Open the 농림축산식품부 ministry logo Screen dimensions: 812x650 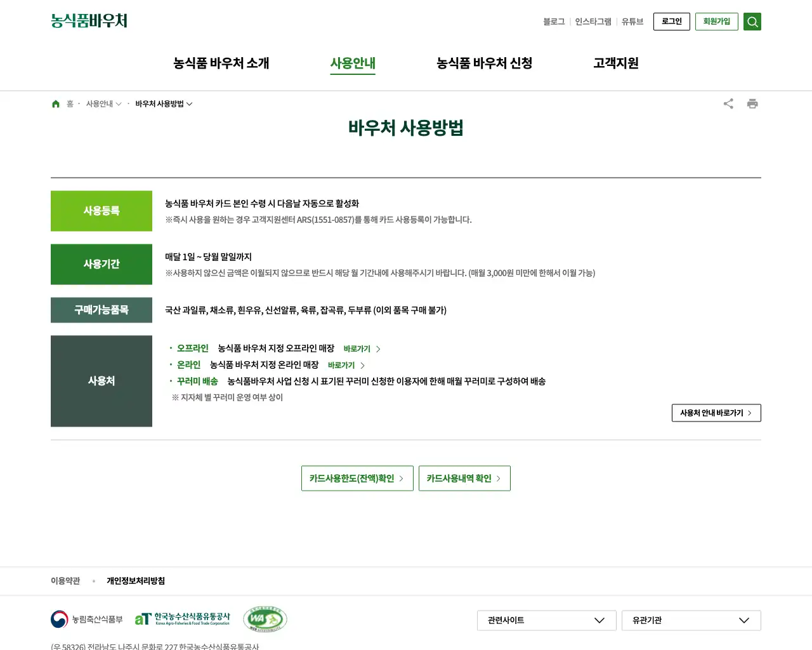coord(87,619)
